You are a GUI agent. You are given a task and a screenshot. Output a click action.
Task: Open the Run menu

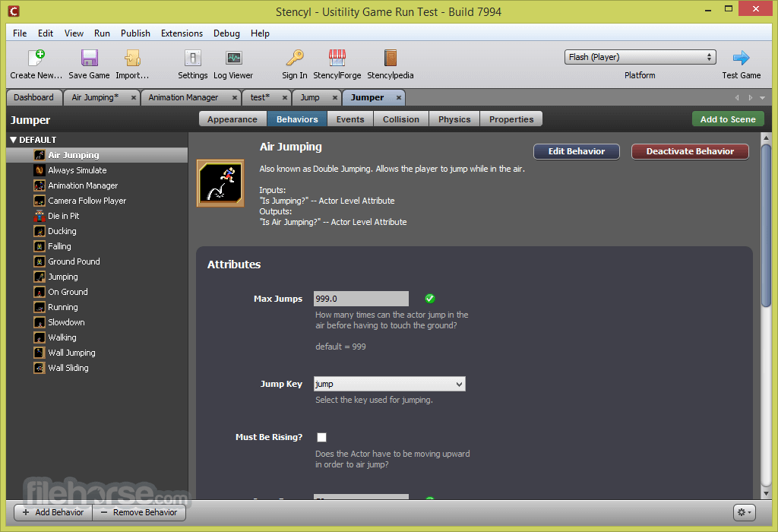pos(102,33)
